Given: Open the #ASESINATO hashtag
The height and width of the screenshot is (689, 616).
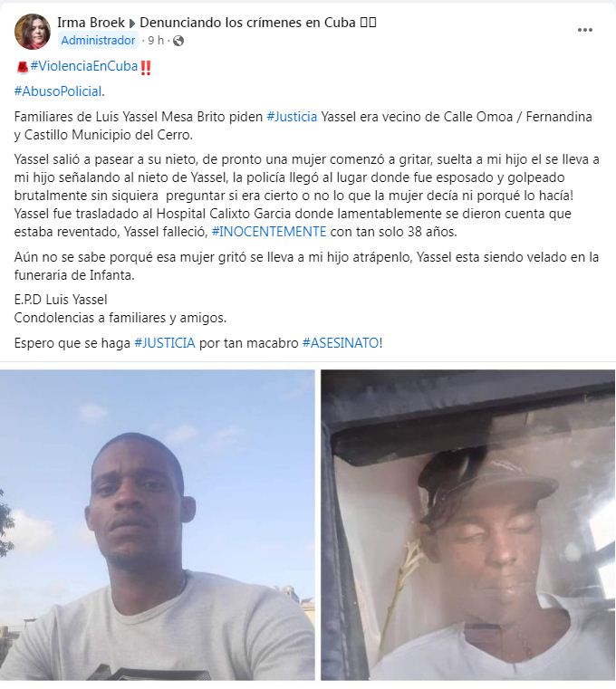Looking at the screenshot, I should coord(341,343).
